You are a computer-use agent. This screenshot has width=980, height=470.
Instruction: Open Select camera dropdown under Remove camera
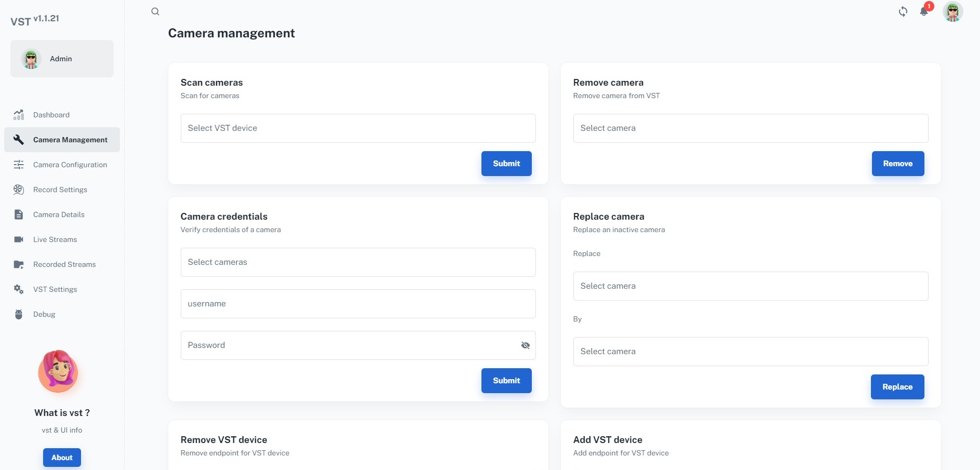(x=750, y=128)
